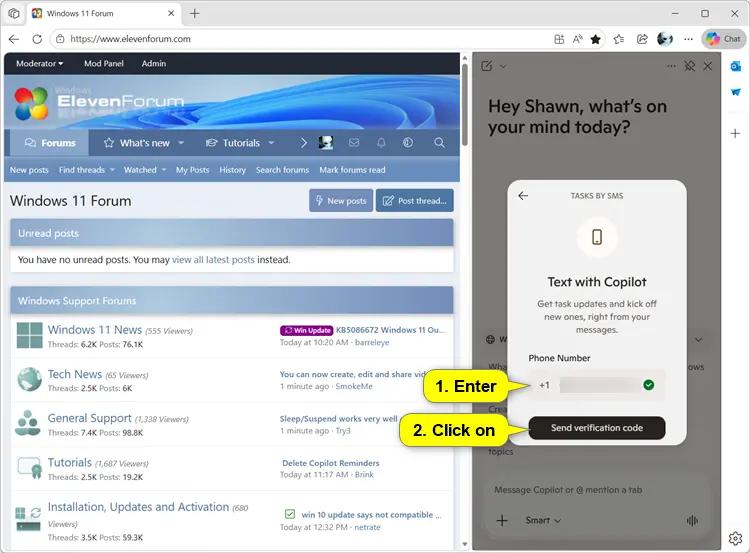The width and height of the screenshot is (750, 553).
Task: Click the New posts button
Action: pyautogui.click(x=341, y=200)
